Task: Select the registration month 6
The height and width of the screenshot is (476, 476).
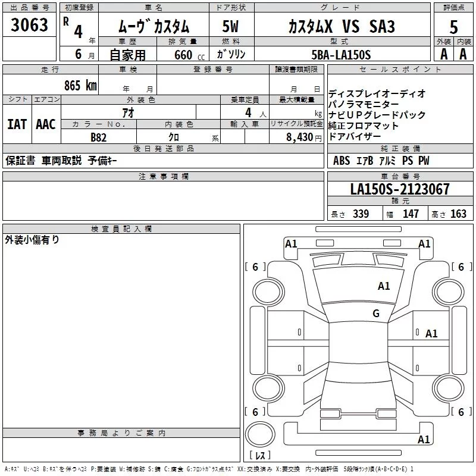Action: coord(79,54)
